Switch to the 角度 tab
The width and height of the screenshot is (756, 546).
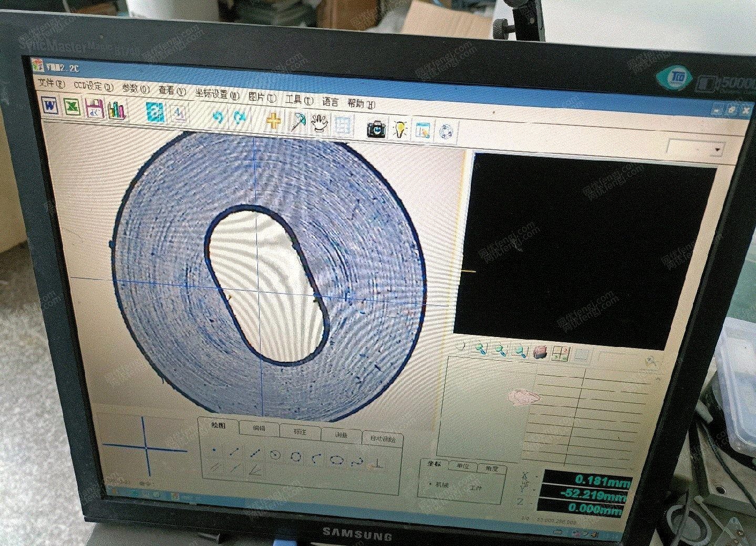492,468
